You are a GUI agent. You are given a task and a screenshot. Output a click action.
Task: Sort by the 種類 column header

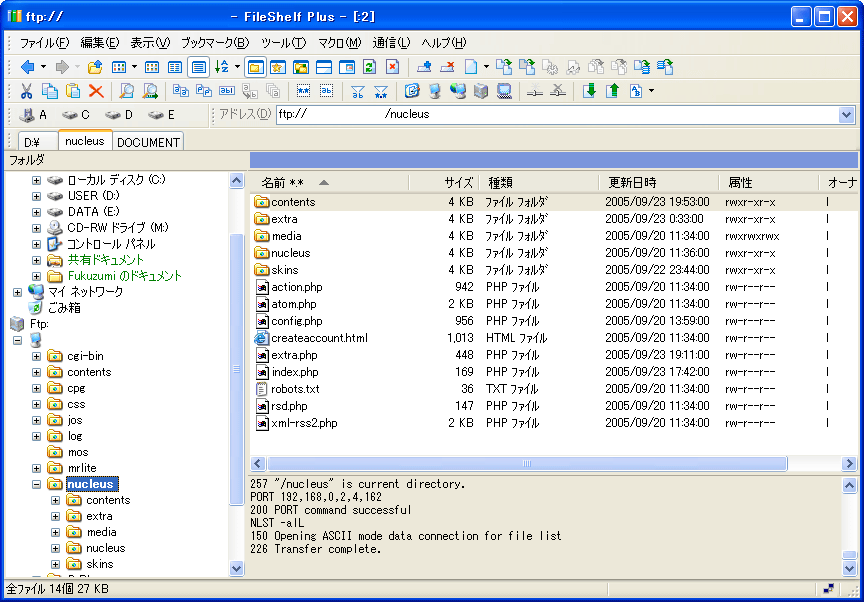click(x=538, y=183)
